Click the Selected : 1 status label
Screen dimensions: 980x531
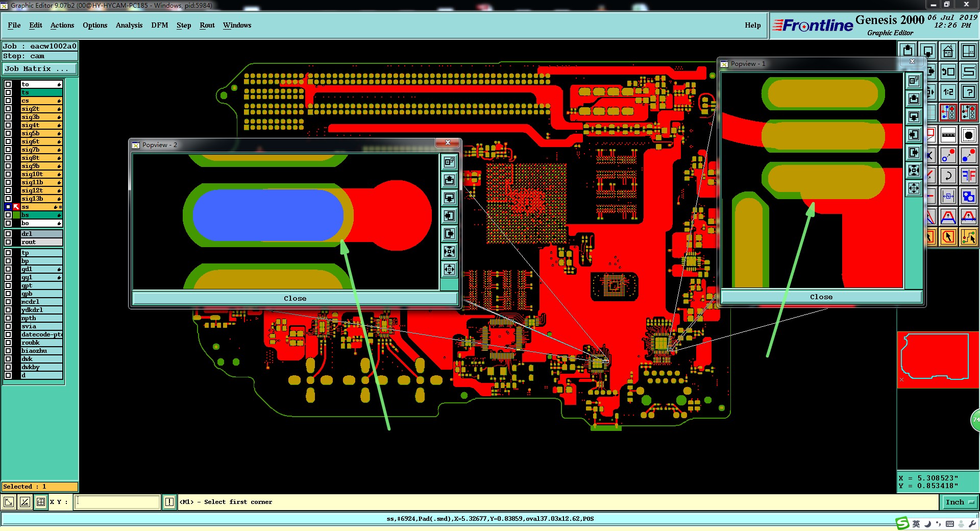point(40,487)
